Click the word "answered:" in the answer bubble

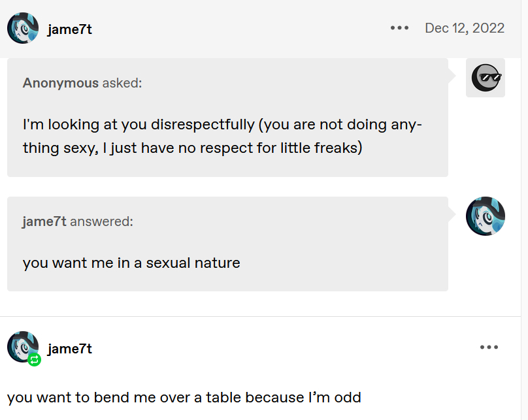tap(101, 221)
